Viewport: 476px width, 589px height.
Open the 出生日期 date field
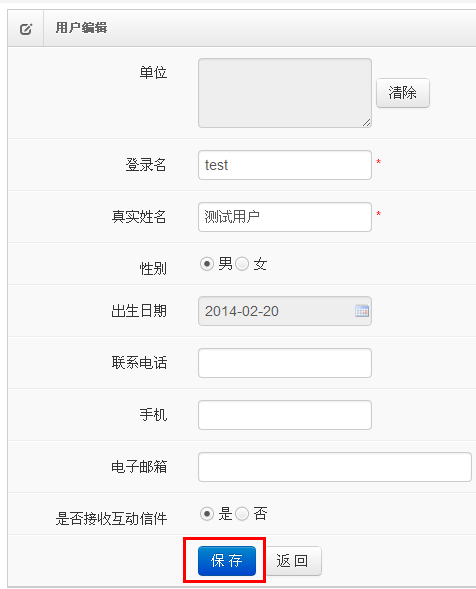(x=285, y=311)
